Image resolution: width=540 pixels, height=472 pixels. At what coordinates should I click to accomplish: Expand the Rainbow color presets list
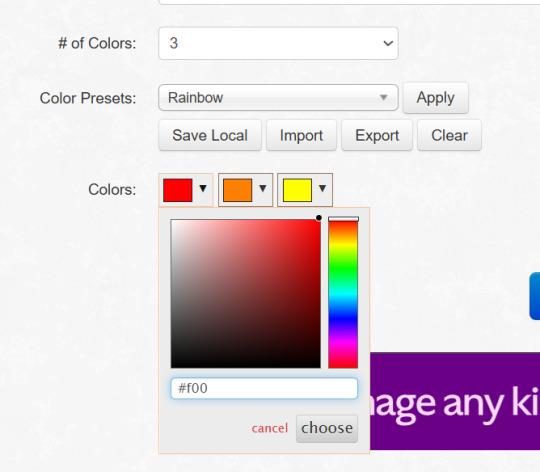point(278,98)
